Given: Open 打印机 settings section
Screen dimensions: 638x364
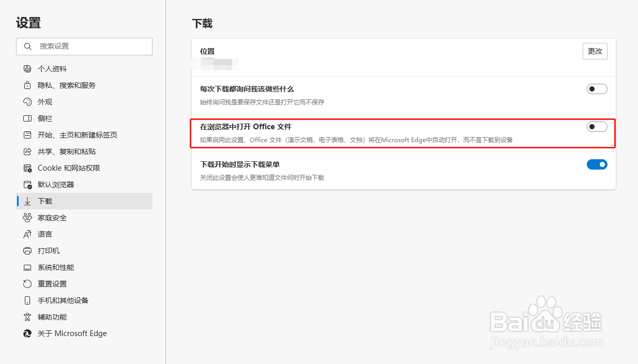Looking at the screenshot, I should pos(84,251).
